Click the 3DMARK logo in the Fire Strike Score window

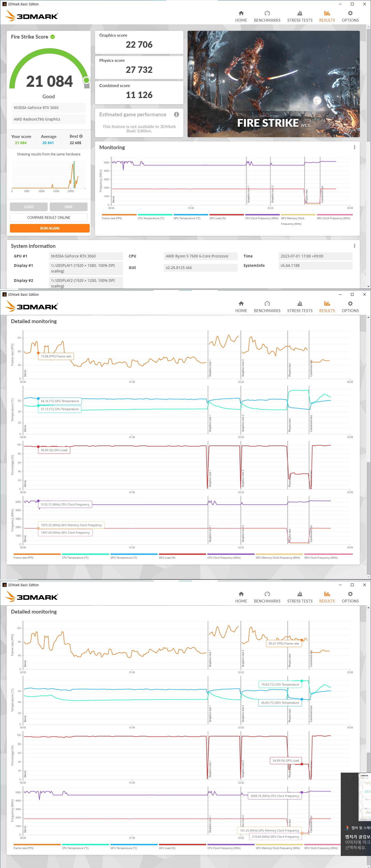click(x=32, y=16)
